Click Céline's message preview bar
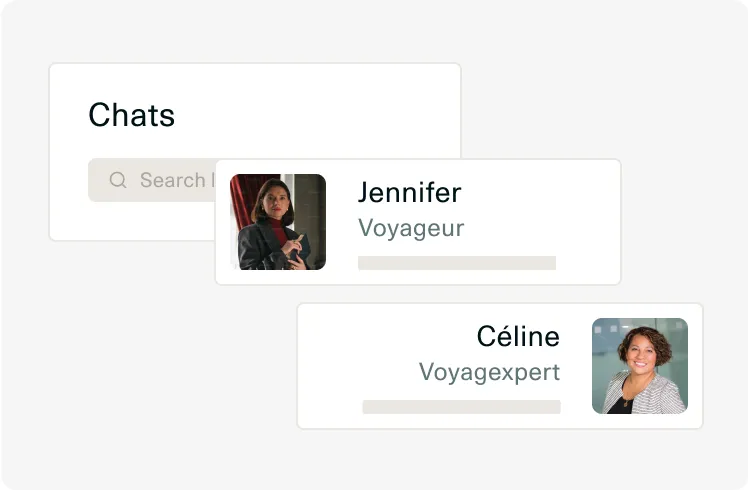Viewport: 748px width, 490px height. click(461, 407)
